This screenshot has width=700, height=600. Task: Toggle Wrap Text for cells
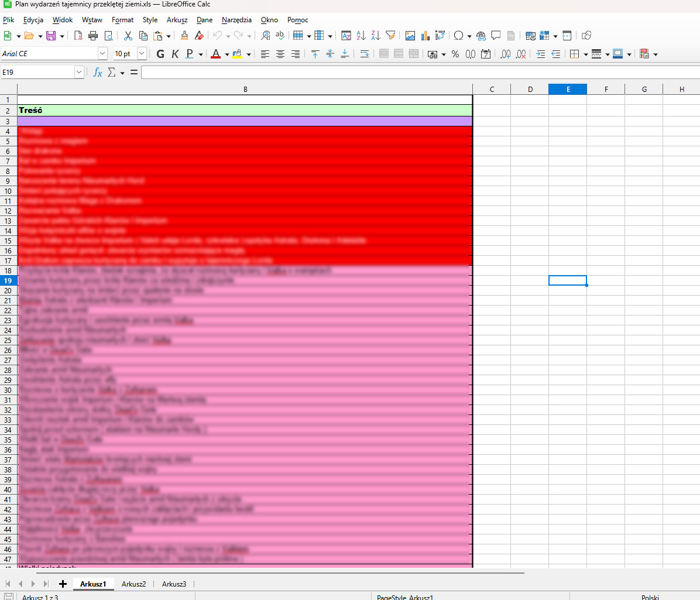(x=364, y=54)
